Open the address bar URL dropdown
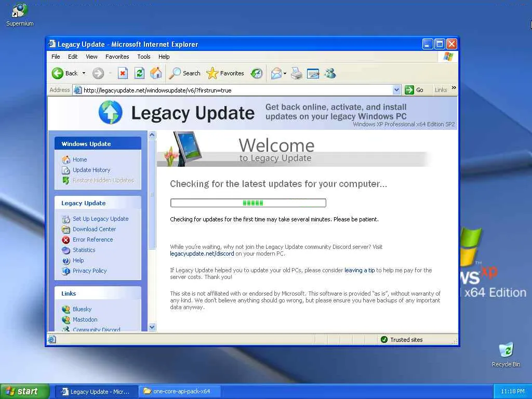532x399 pixels. [396, 90]
